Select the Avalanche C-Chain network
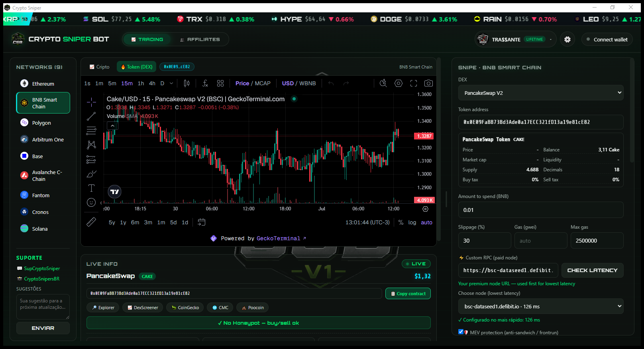Viewport: 644px width, 349px height. pos(43,176)
